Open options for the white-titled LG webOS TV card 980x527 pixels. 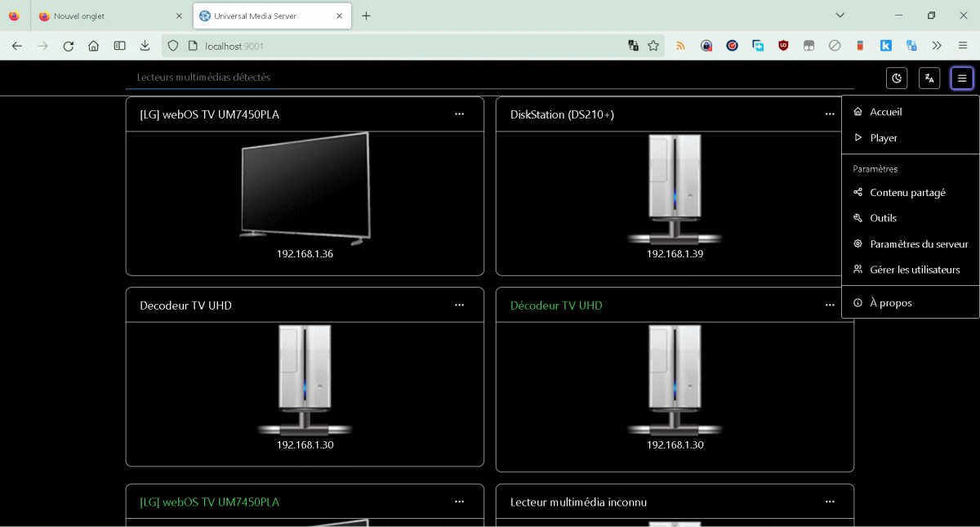(x=459, y=114)
